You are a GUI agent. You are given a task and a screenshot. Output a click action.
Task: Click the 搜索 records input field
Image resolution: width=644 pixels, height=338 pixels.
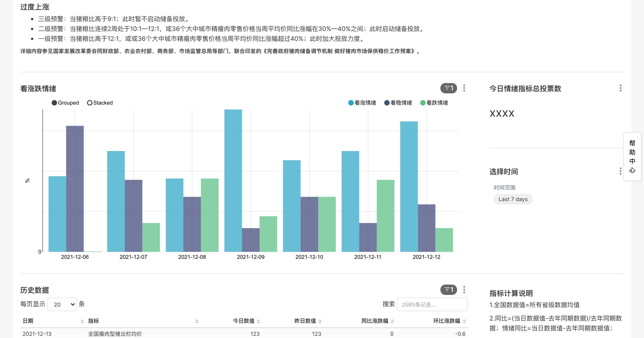(x=432, y=304)
